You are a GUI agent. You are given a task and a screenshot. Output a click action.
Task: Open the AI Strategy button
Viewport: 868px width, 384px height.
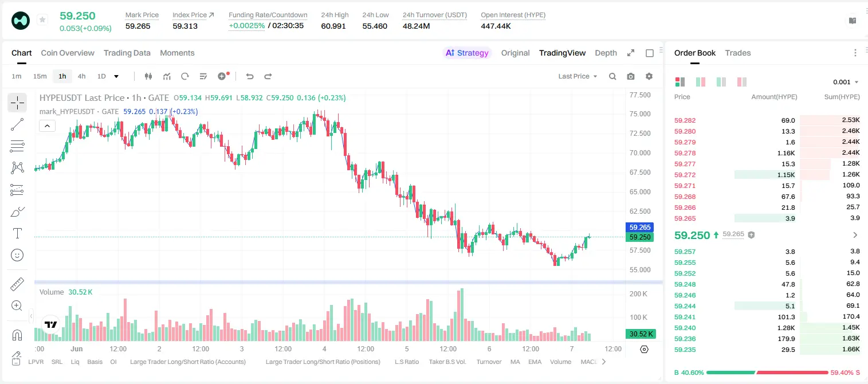pyautogui.click(x=467, y=53)
